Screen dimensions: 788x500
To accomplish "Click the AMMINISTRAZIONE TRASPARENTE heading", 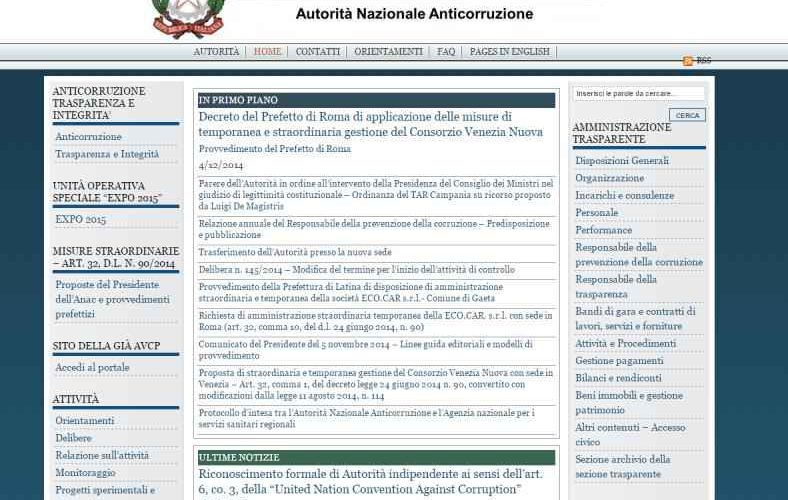I will click(x=622, y=133).
